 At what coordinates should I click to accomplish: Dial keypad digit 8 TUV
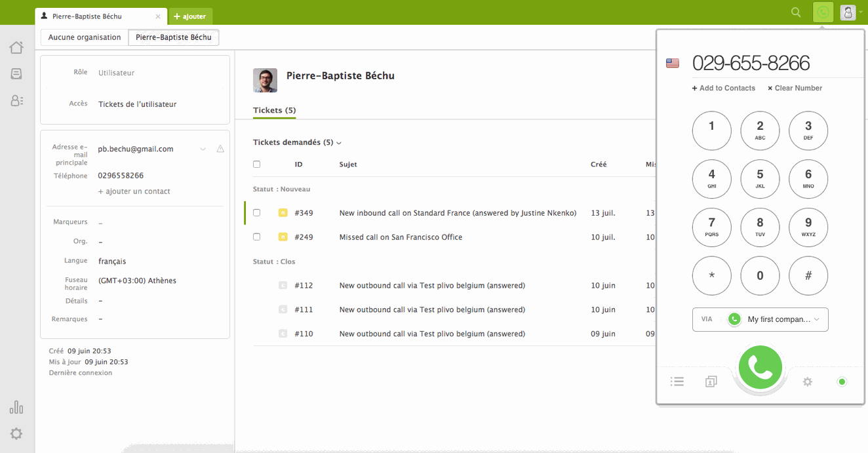pyautogui.click(x=760, y=227)
